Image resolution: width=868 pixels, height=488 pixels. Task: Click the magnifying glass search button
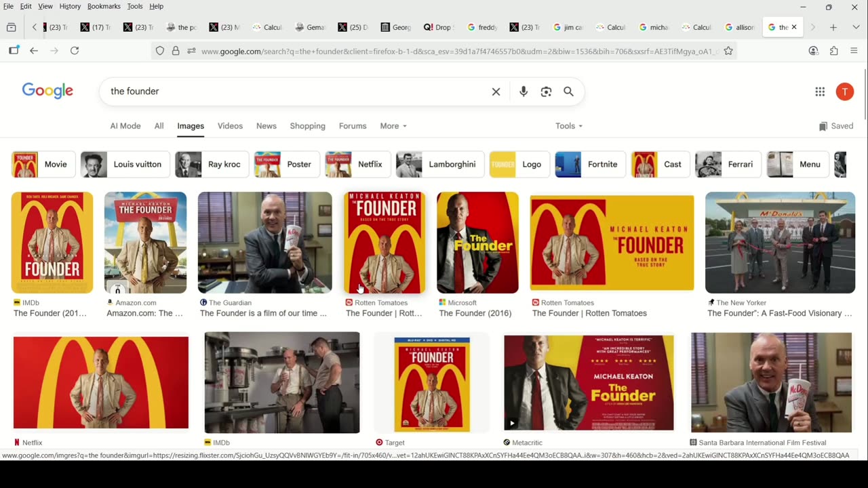(x=568, y=91)
